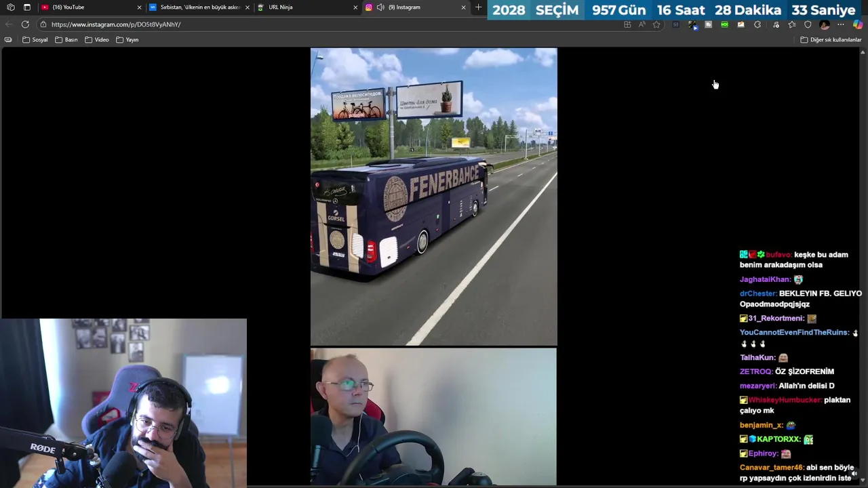
Task: Click chat username benjamin_x
Action: pos(761,425)
